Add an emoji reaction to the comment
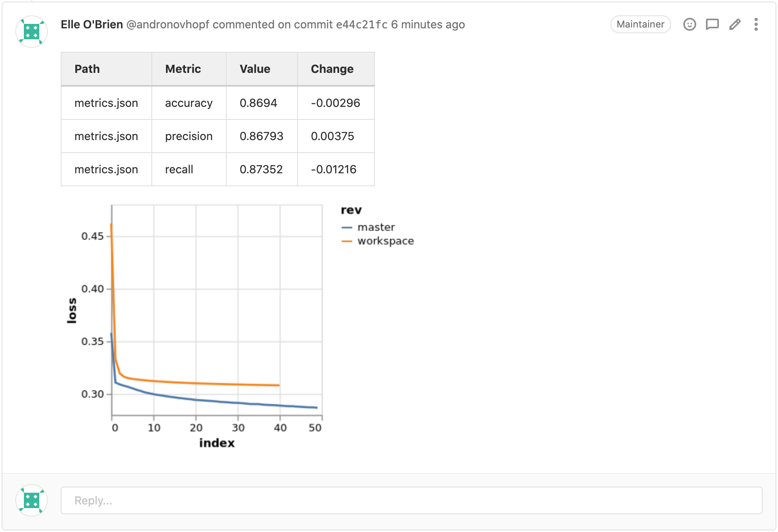 click(x=690, y=24)
